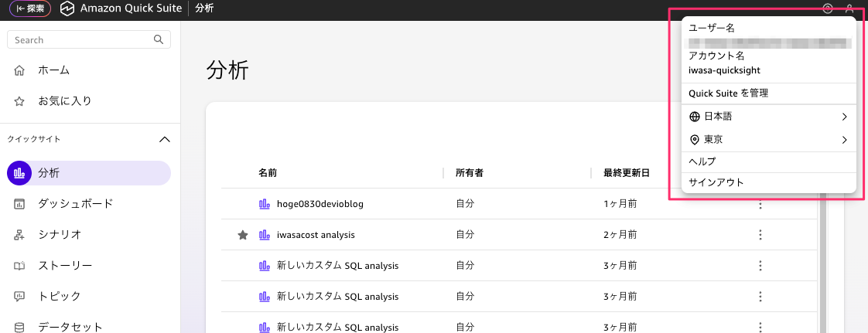Open the ホーム home icon
Screen dimensions: 868x333
pyautogui.click(x=20, y=70)
